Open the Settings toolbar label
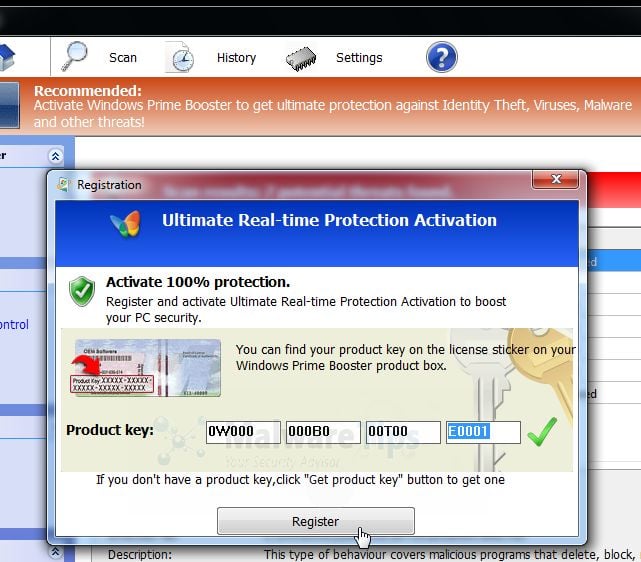The image size is (641, 562). tap(359, 58)
